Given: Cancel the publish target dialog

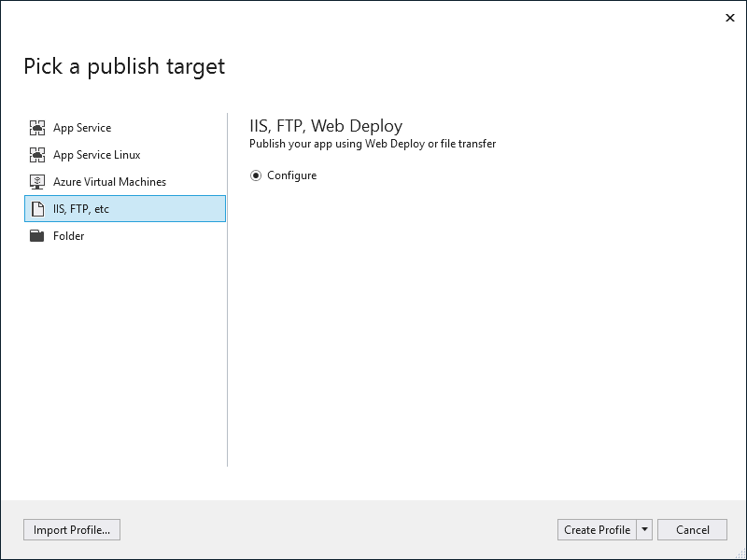Looking at the screenshot, I should coord(692,529).
